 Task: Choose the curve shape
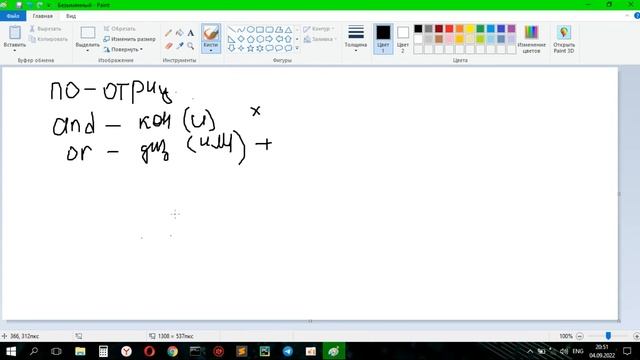point(241,29)
